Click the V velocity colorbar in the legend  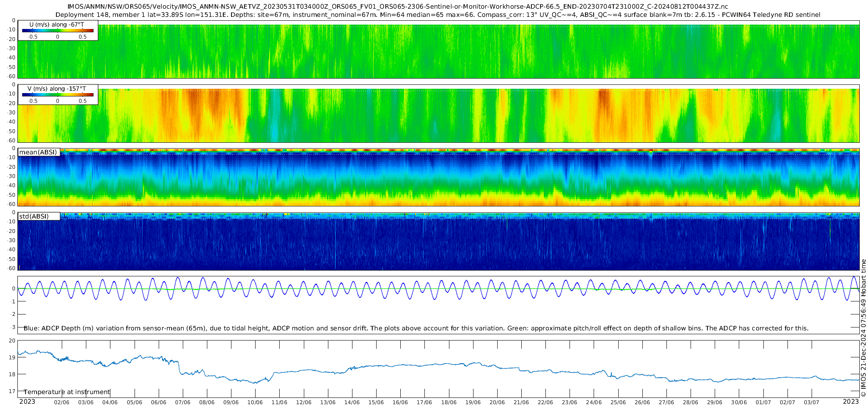[x=58, y=95]
